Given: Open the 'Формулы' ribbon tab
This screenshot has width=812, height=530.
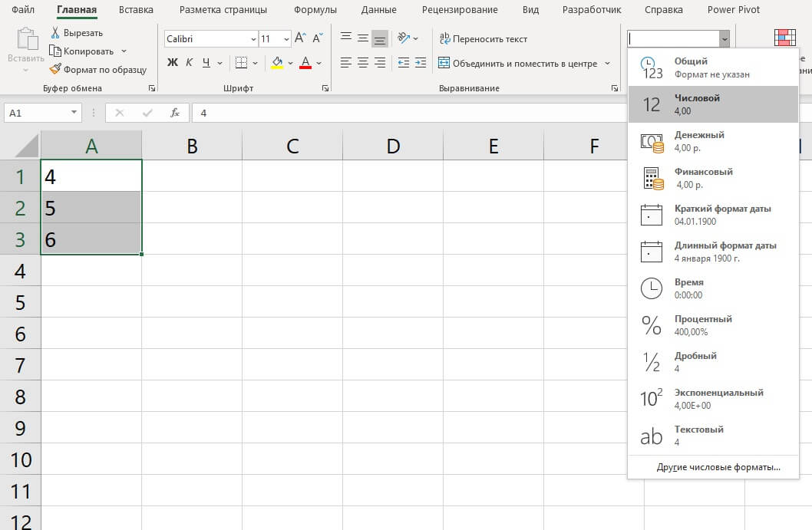Looking at the screenshot, I should point(315,10).
